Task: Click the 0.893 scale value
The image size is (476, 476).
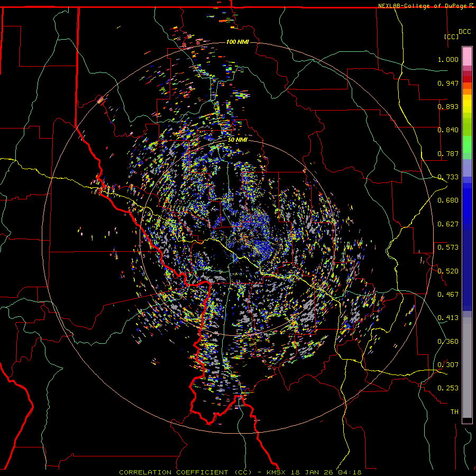Action: click(448, 106)
